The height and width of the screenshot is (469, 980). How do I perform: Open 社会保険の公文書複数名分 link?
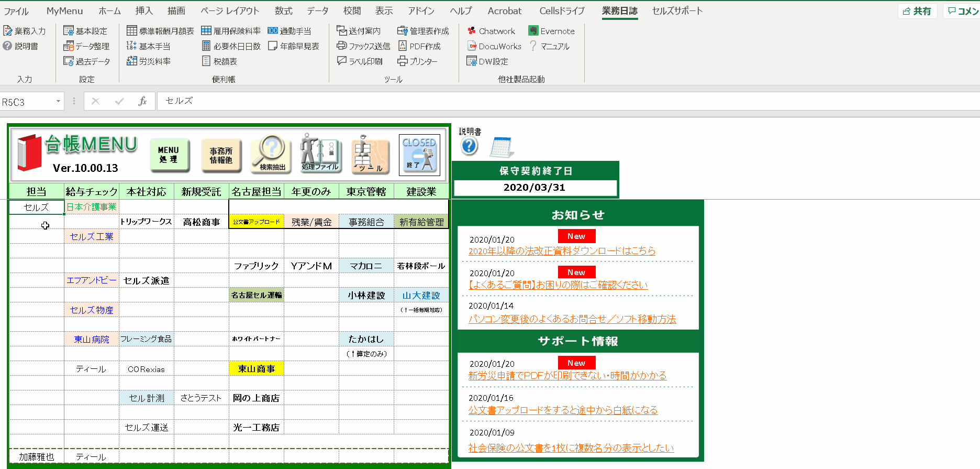click(x=571, y=448)
